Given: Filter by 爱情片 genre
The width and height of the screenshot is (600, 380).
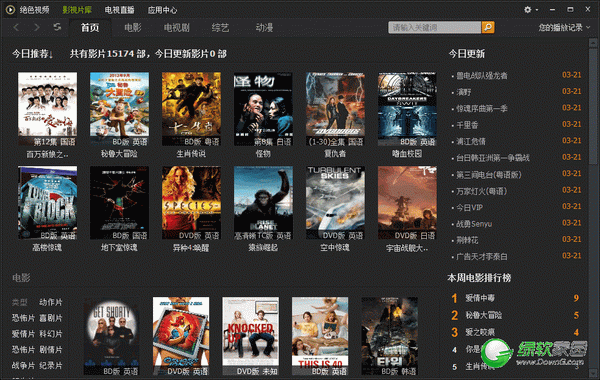Looking at the screenshot, I should pyautogui.click(x=23, y=334).
